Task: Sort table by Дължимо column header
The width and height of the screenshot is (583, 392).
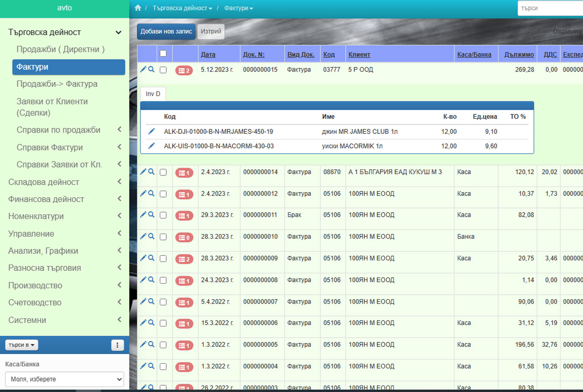Action: 519,55
